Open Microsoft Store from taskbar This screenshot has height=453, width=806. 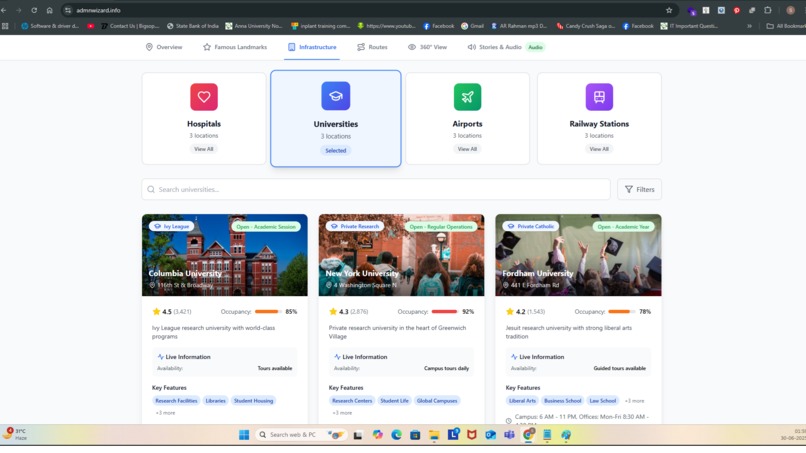415,435
